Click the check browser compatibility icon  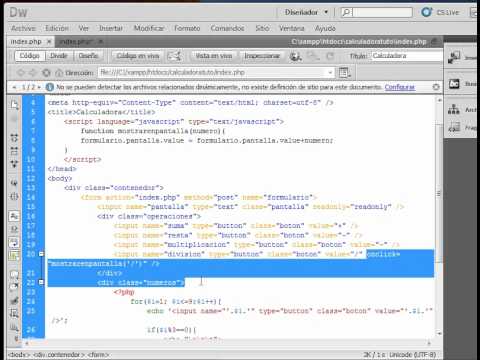tap(175, 56)
